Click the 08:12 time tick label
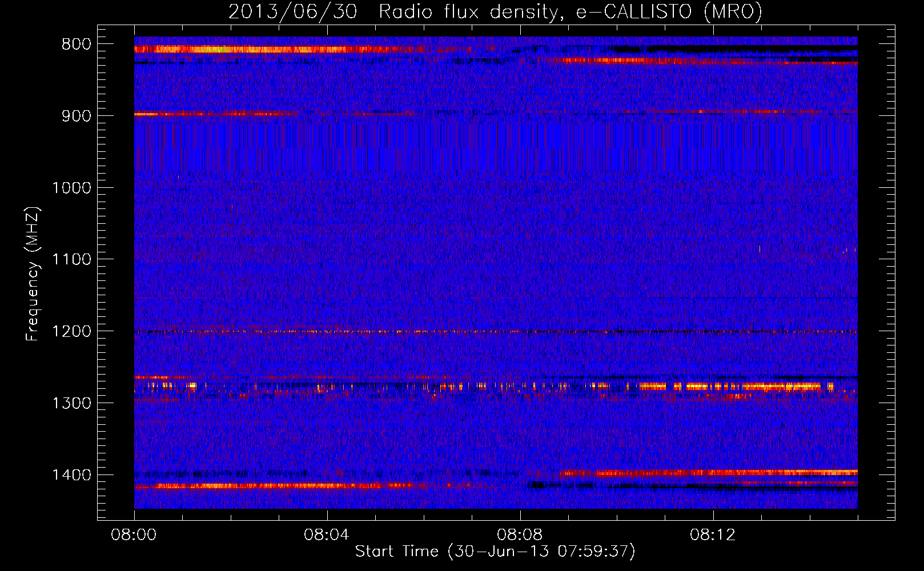The width and height of the screenshot is (924, 571). tap(713, 535)
